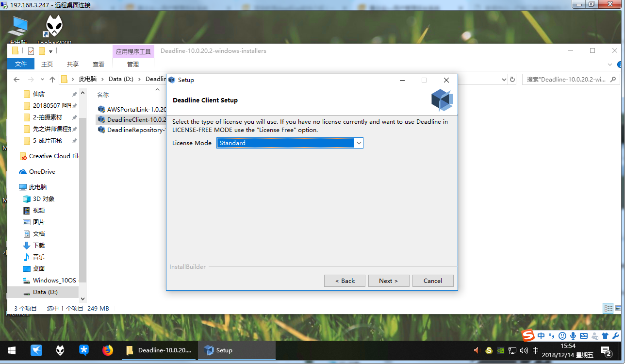Viewport: 625px width, 364px height.
Task: Click the Back button in Setup
Action: (345, 281)
